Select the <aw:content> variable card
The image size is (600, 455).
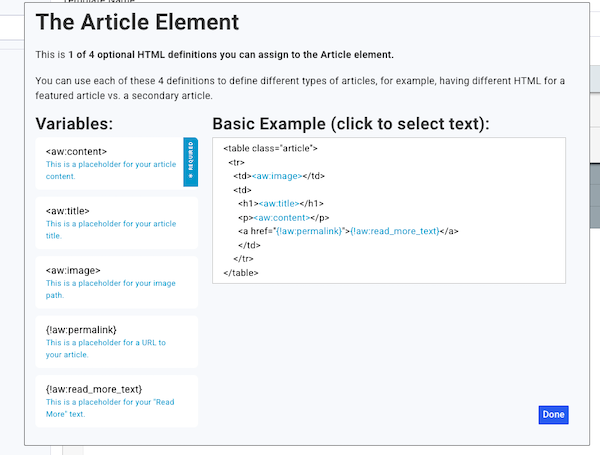108,162
